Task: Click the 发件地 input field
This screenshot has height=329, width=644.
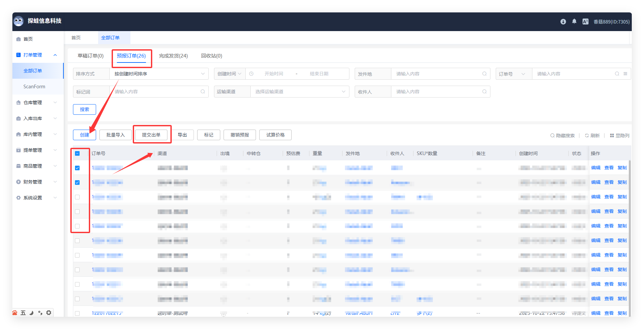Action: [x=438, y=74]
